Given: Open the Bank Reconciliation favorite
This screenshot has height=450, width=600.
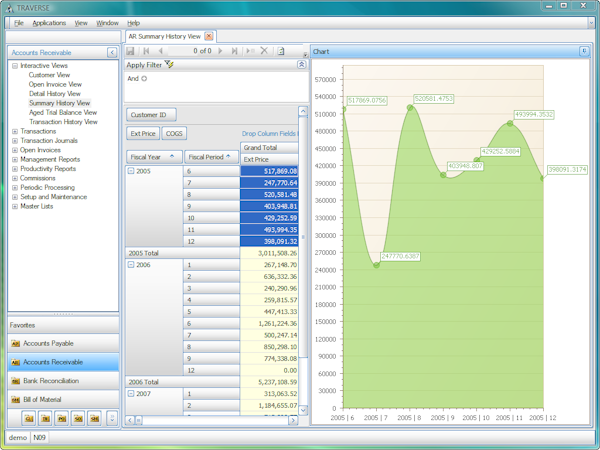Looking at the screenshot, I should [x=63, y=381].
